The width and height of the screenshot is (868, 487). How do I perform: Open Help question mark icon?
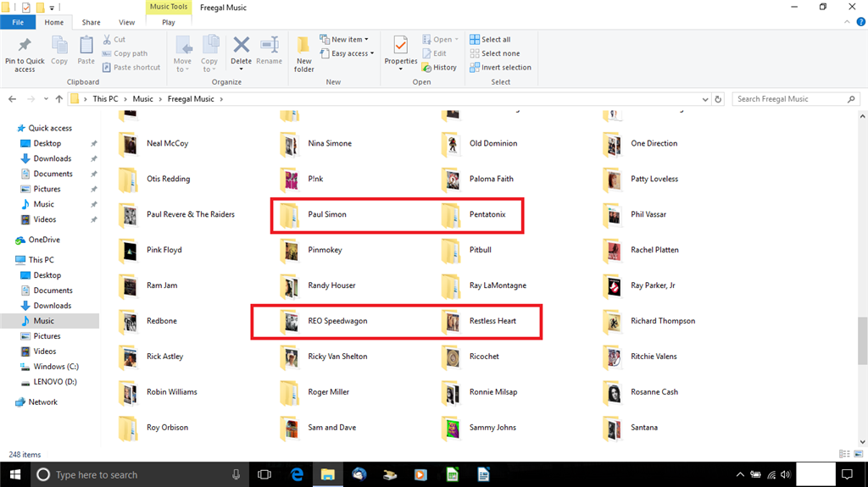[x=861, y=22]
